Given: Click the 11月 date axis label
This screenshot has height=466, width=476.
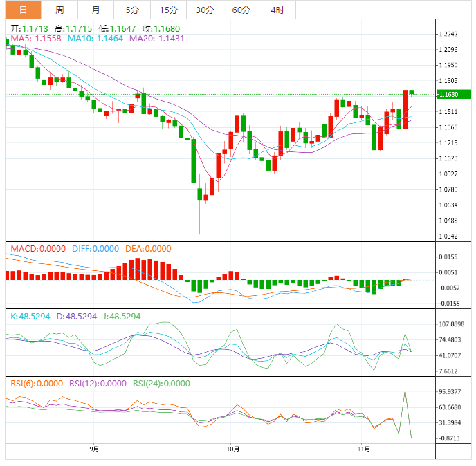Looking at the screenshot, I should click(x=364, y=449).
